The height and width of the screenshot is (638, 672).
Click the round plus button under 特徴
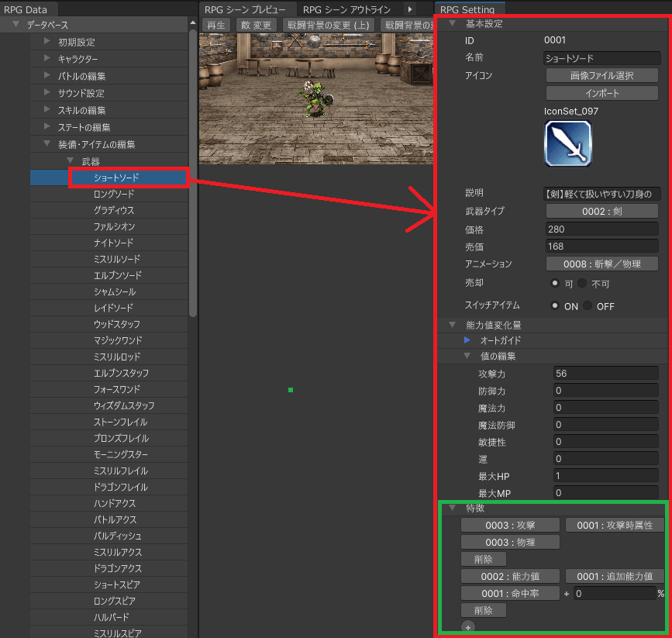[x=467, y=626]
